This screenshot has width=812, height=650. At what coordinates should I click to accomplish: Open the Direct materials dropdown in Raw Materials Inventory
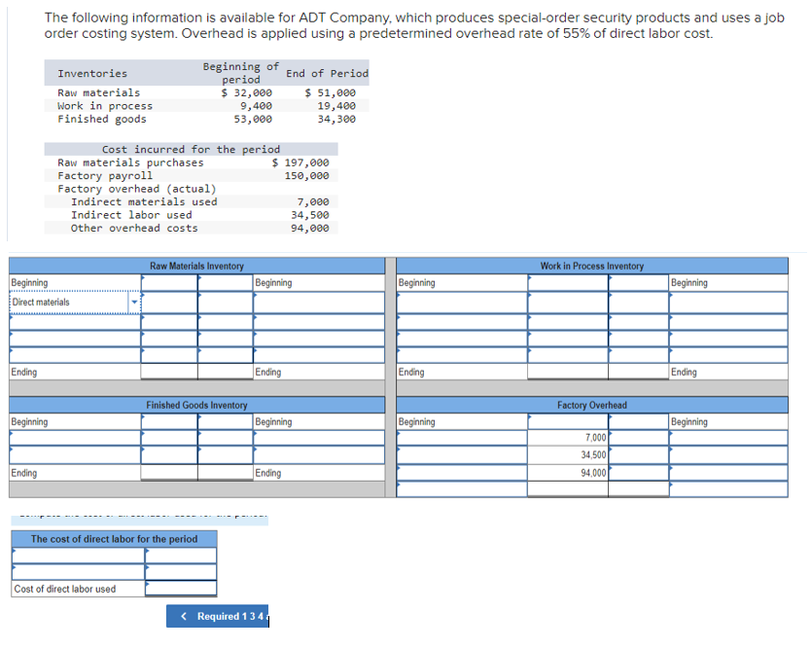click(134, 302)
